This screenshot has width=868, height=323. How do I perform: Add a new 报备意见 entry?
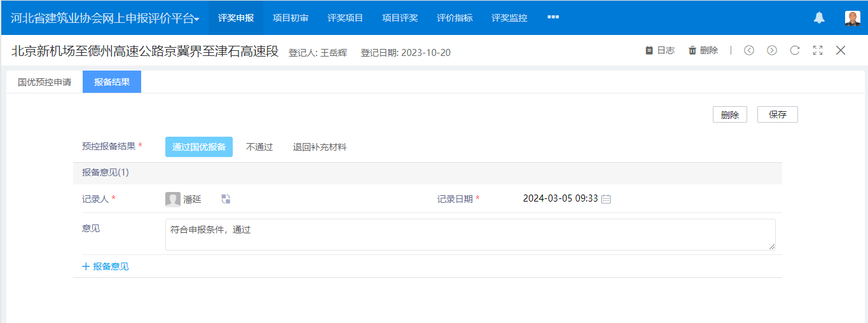[106, 266]
